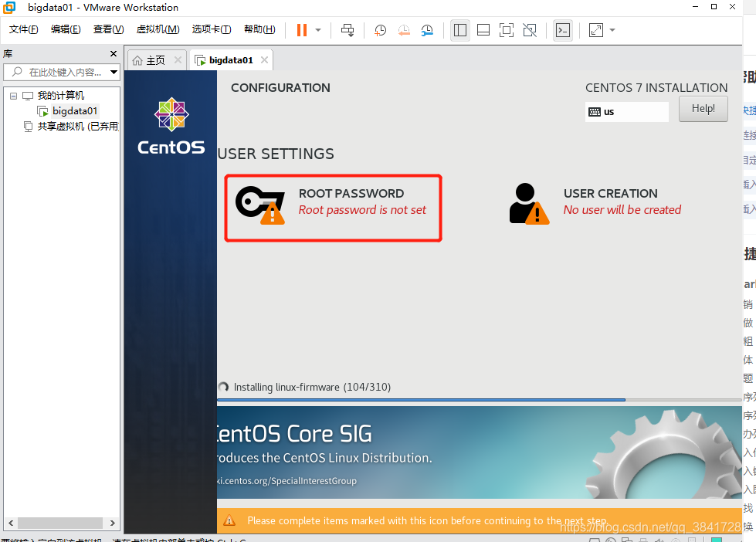Click the user creation person icon
This screenshot has width=756, height=542.
(529, 204)
